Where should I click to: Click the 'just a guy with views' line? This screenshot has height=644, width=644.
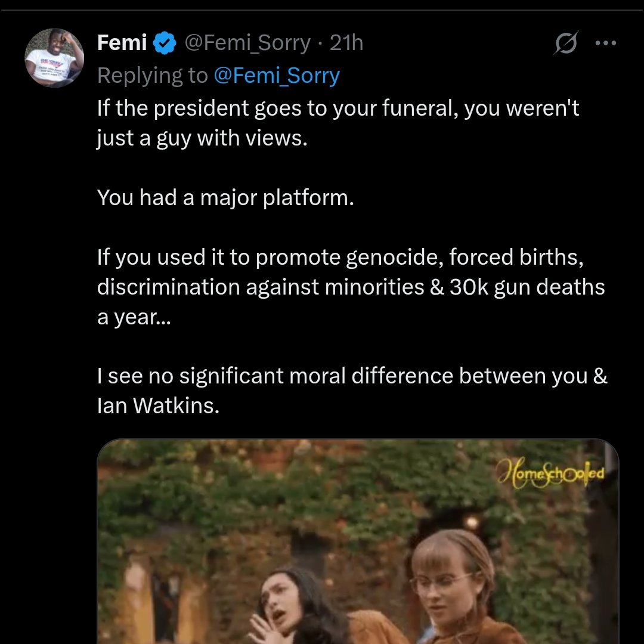203,138
